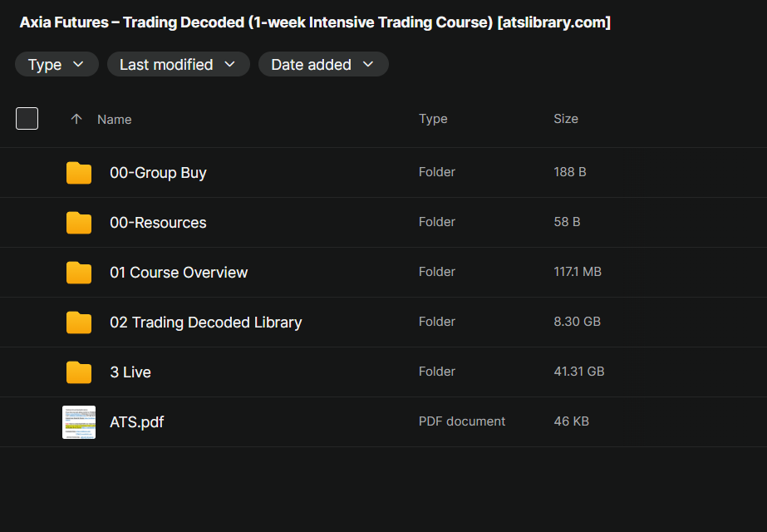Click the 00-Resources folder icon
Image resolution: width=767 pixels, height=532 pixels.
point(79,223)
